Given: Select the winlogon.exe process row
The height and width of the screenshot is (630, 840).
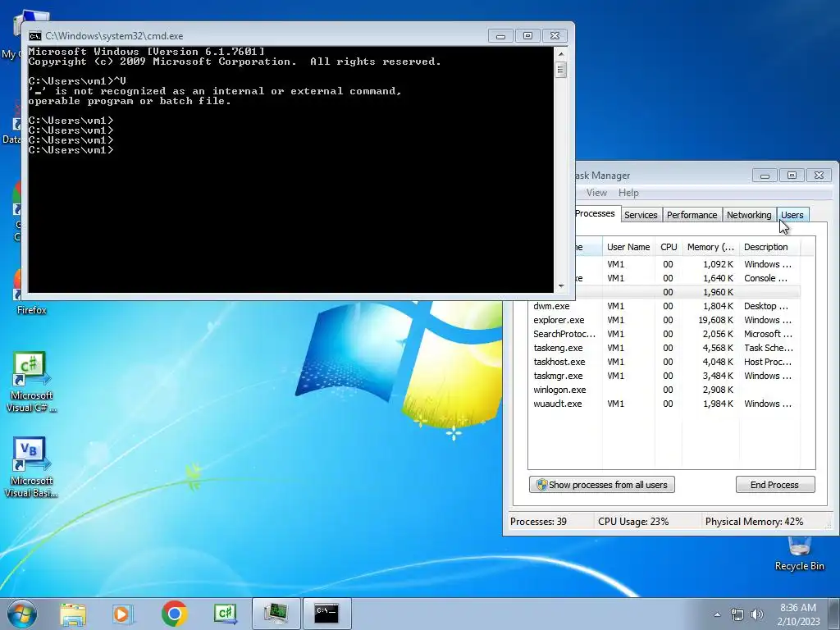Looking at the screenshot, I should (x=664, y=390).
